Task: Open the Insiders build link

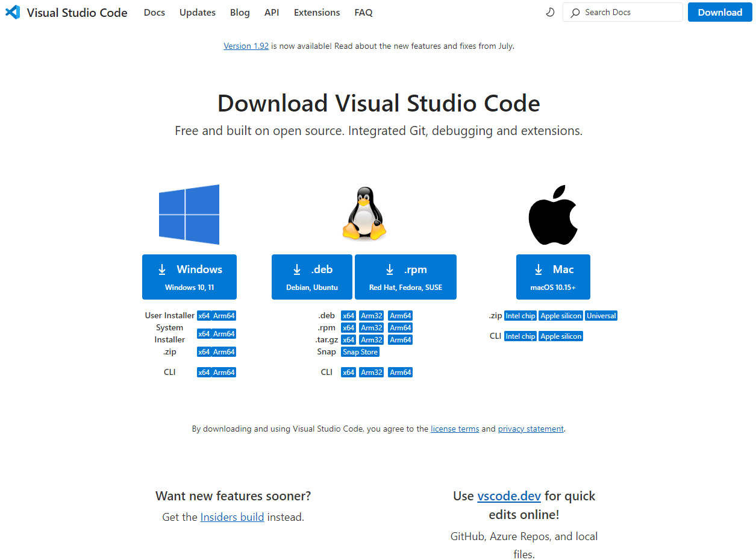Action: (232, 517)
